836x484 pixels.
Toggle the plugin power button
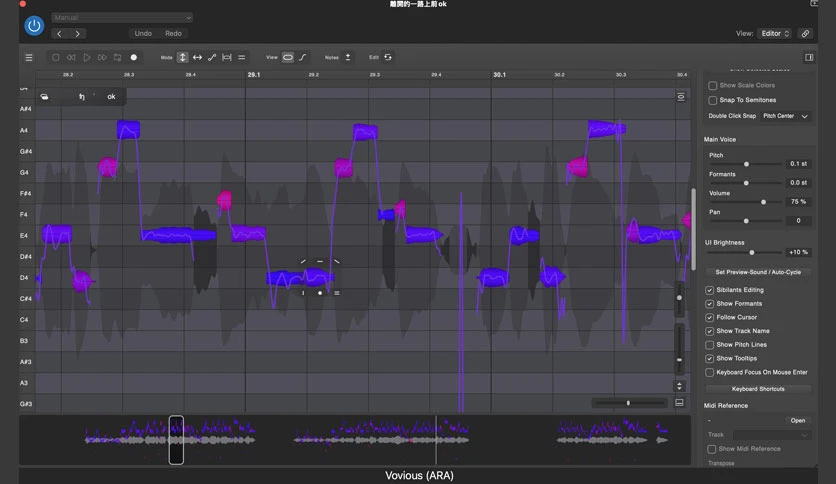(x=34, y=26)
